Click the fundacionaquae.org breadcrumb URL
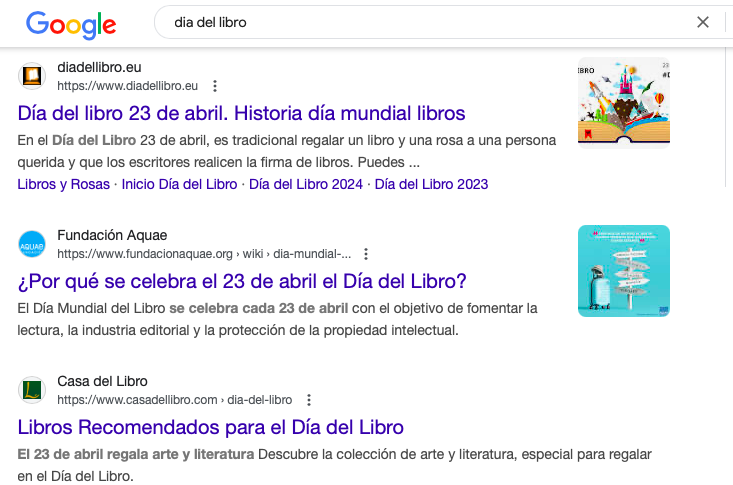 click(x=204, y=254)
